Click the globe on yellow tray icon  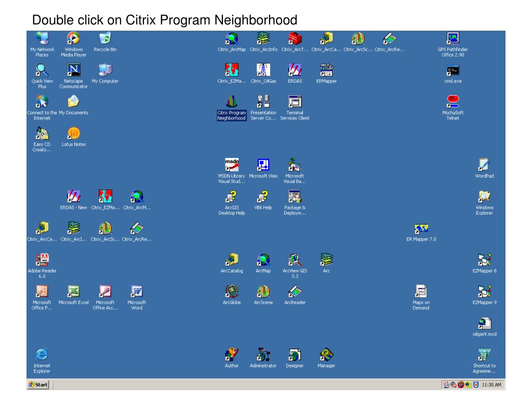(x=469, y=385)
